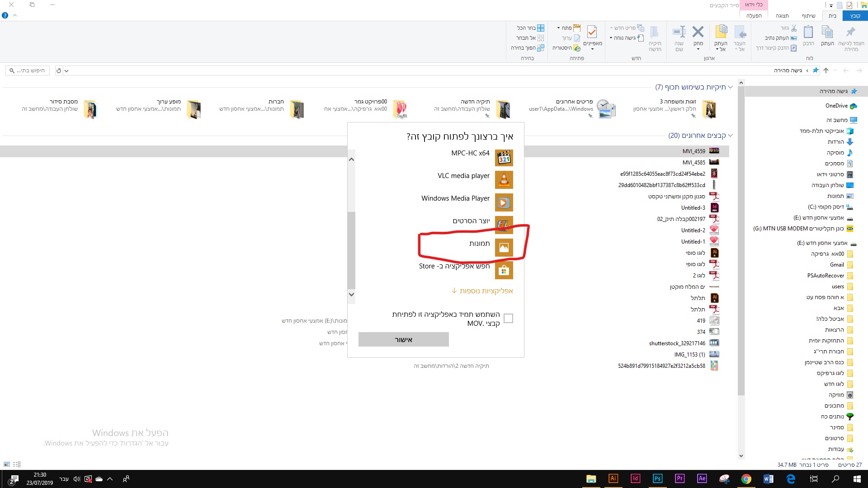
Task: Open the address bar history dropdown
Action: (66, 71)
